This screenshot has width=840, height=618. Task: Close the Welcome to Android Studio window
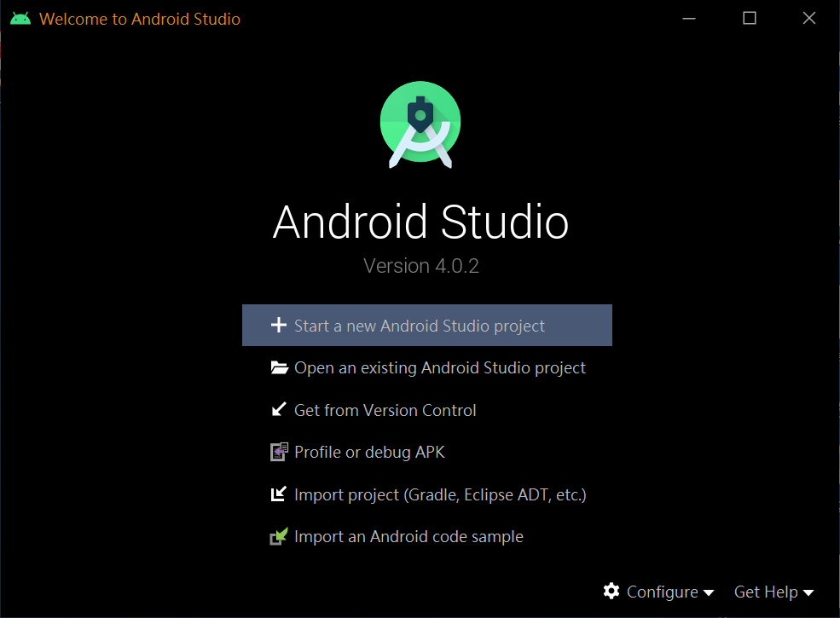click(809, 18)
